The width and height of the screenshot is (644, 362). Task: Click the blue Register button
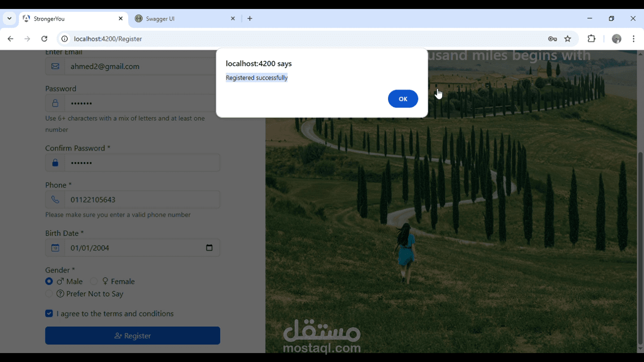(x=132, y=336)
